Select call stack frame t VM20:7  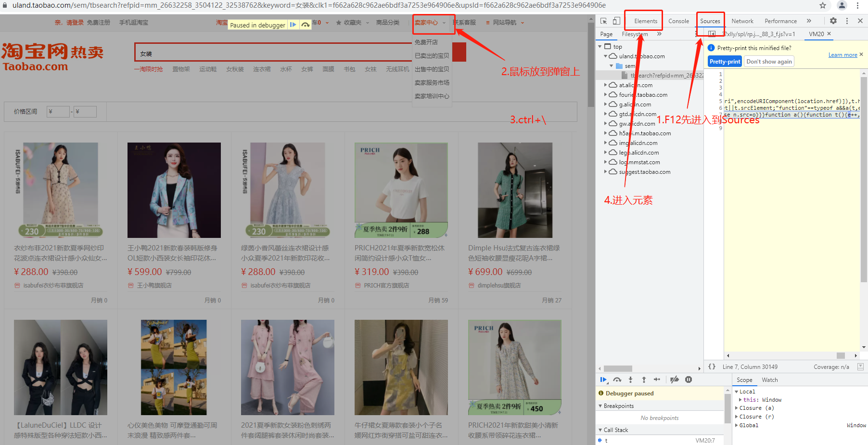[660, 440]
